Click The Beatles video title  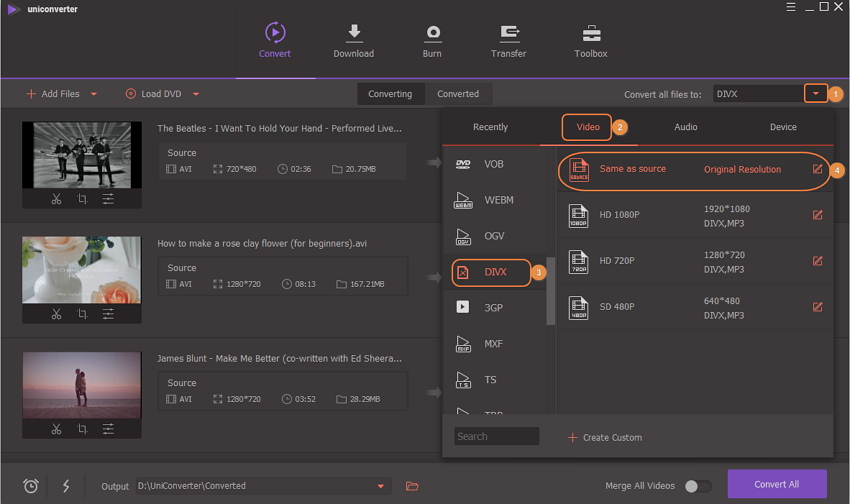(x=279, y=128)
